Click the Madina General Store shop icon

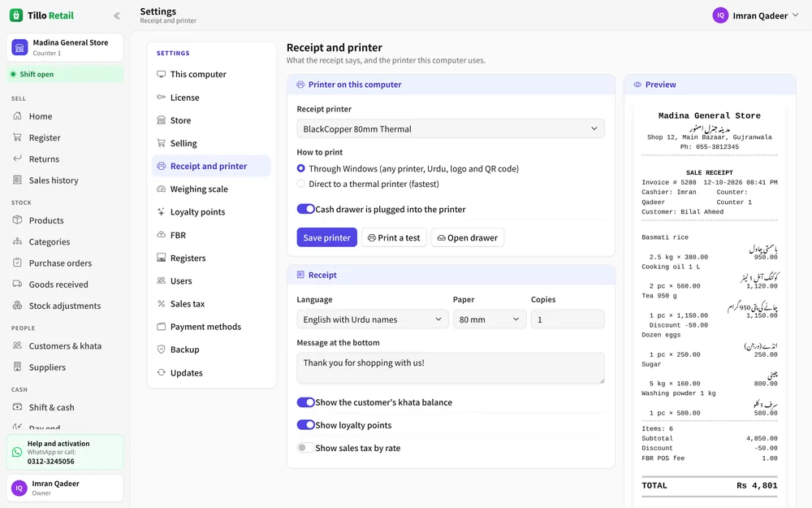19,47
